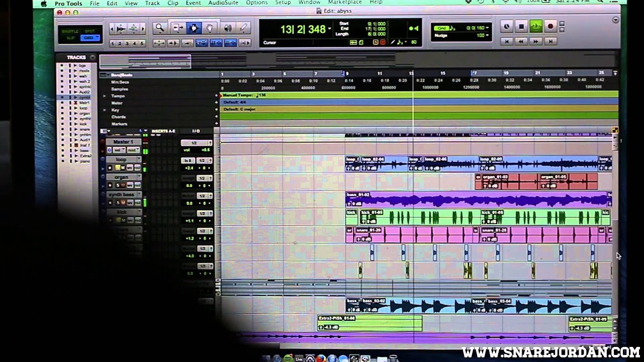644x362 pixels.
Task: Select zoom preset 1
Action: [113, 44]
